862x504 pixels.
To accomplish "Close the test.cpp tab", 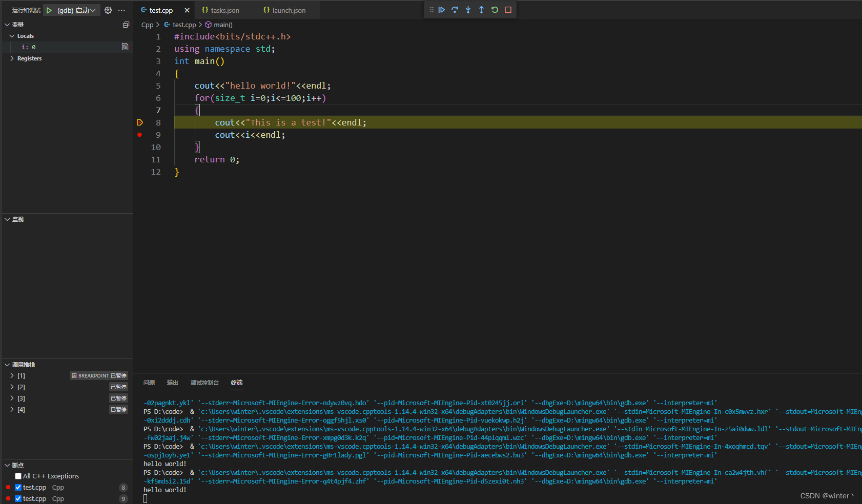I will (x=187, y=10).
